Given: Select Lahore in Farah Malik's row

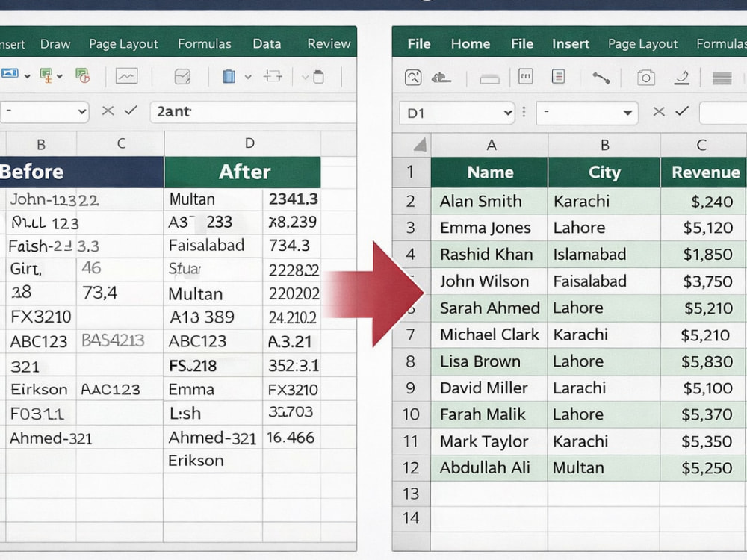Looking at the screenshot, I should pyautogui.click(x=604, y=414).
